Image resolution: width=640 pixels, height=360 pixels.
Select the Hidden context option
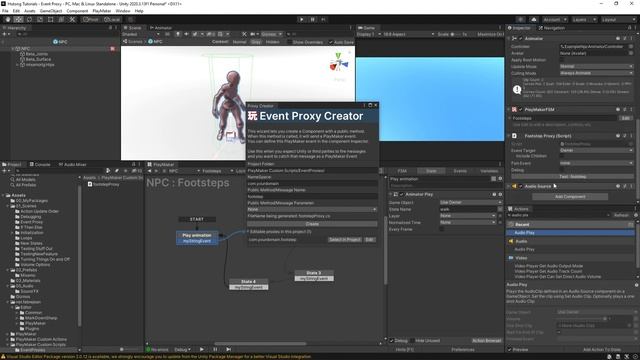(x=272, y=42)
